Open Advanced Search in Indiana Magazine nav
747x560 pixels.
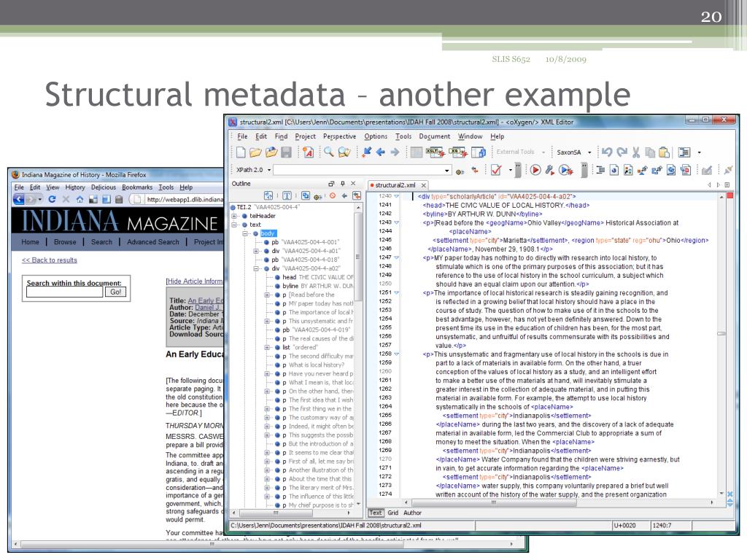point(153,242)
